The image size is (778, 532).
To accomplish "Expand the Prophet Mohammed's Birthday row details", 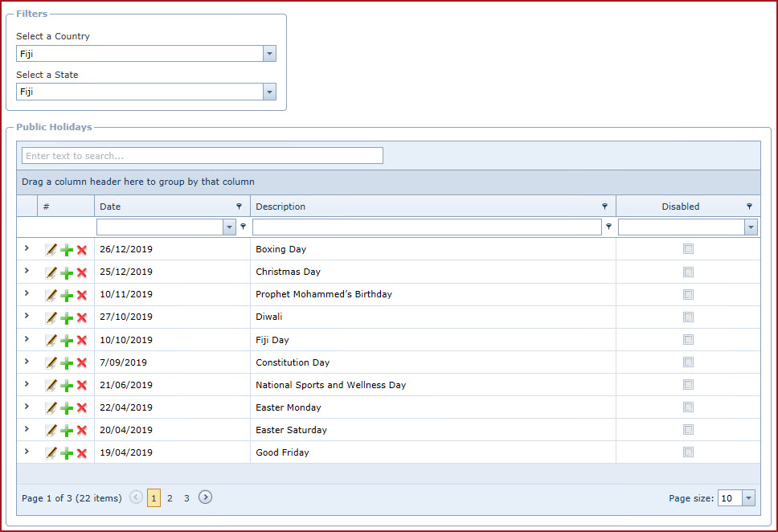I will click(x=27, y=293).
